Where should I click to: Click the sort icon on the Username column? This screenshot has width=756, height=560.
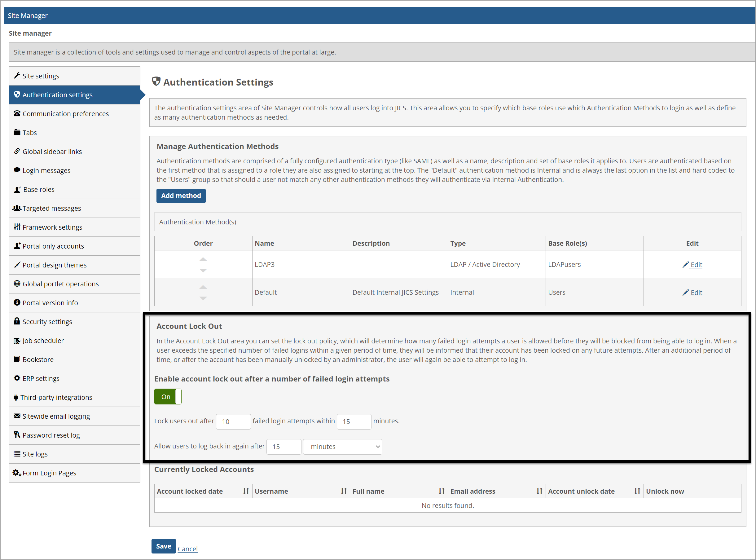pyautogui.click(x=344, y=491)
